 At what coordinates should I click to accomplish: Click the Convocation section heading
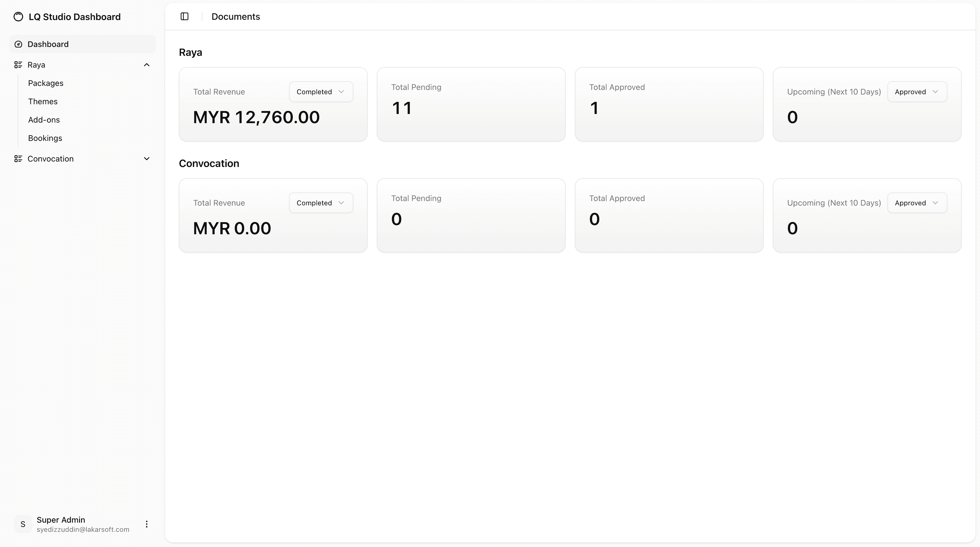point(209,164)
